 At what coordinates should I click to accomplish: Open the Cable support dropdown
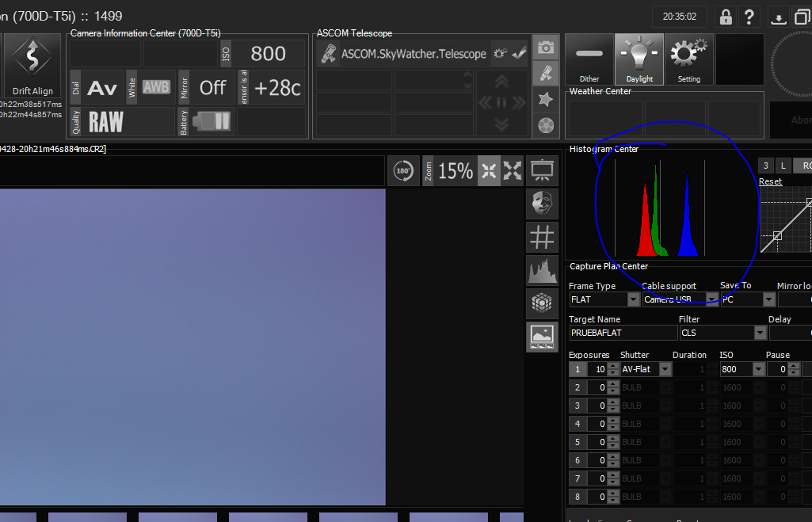click(x=680, y=299)
